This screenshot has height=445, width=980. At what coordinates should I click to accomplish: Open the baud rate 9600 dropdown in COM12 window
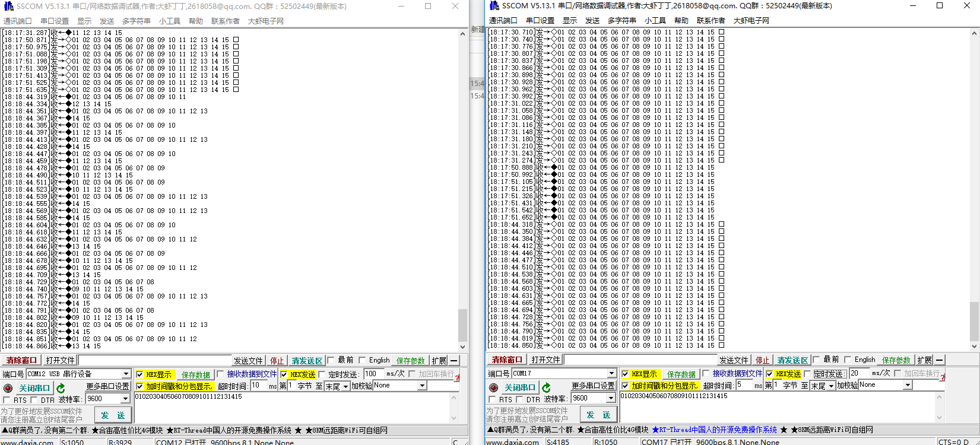point(125,399)
